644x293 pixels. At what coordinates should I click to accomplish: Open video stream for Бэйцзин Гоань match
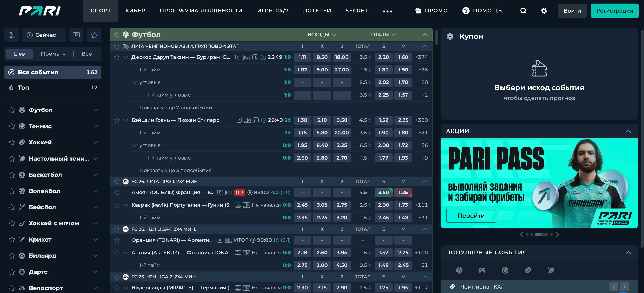tap(239, 120)
